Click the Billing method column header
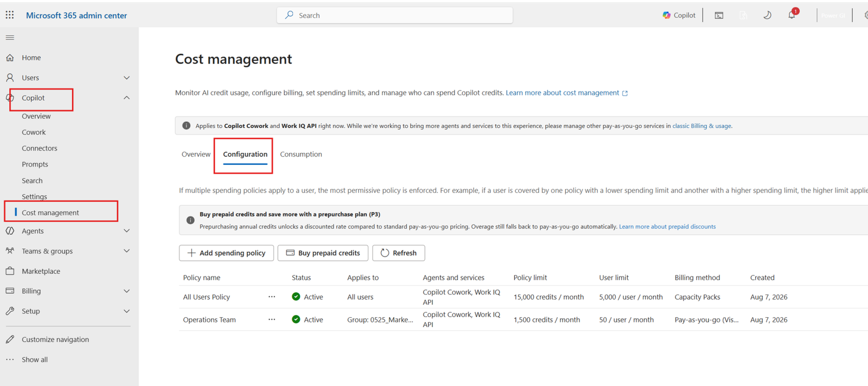The image size is (868, 386). (697, 278)
